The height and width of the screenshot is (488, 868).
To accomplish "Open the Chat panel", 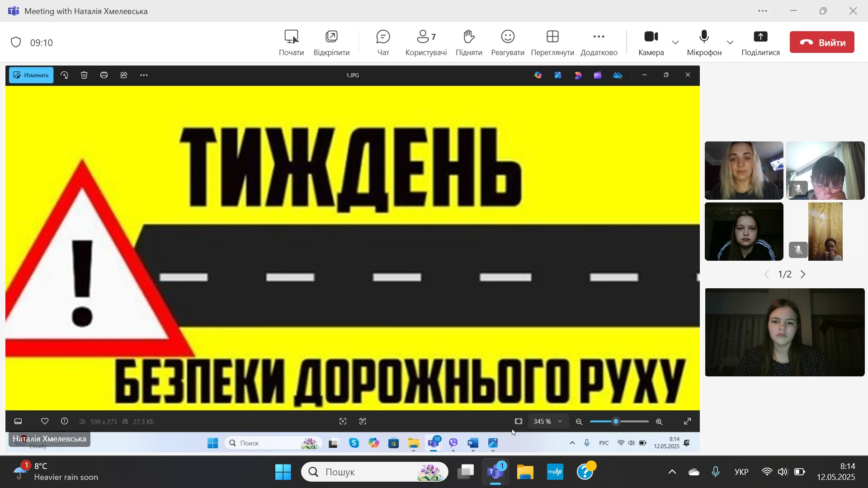I will pos(383,42).
